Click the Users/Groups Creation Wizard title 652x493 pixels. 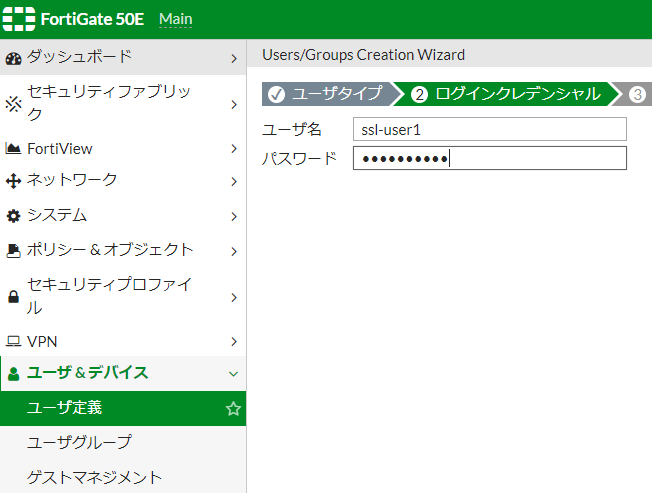[x=363, y=55]
